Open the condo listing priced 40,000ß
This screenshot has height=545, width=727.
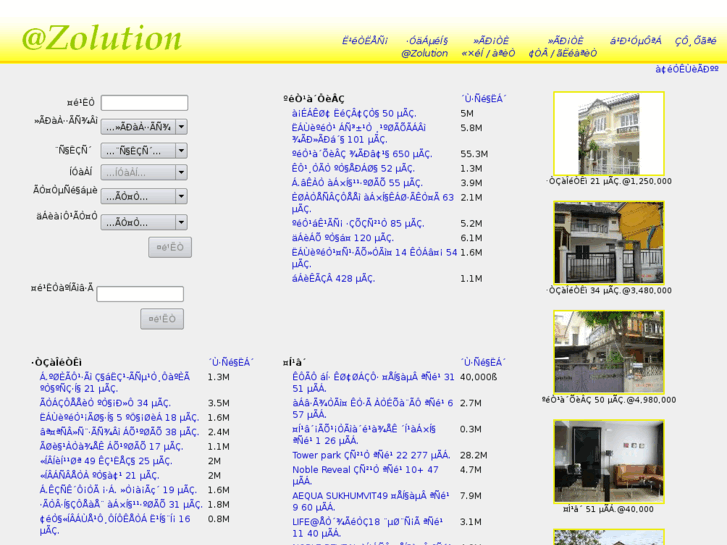coord(373,383)
